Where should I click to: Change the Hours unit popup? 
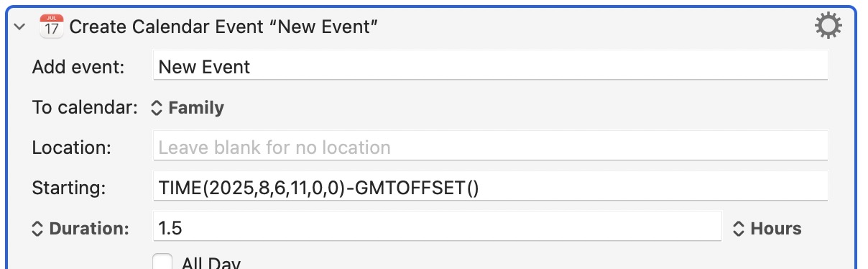click(767, 229)
